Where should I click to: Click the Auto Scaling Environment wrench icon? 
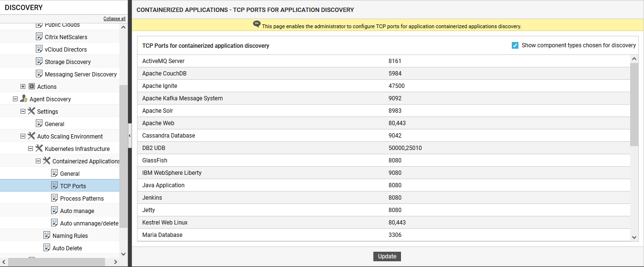[32, 136]
